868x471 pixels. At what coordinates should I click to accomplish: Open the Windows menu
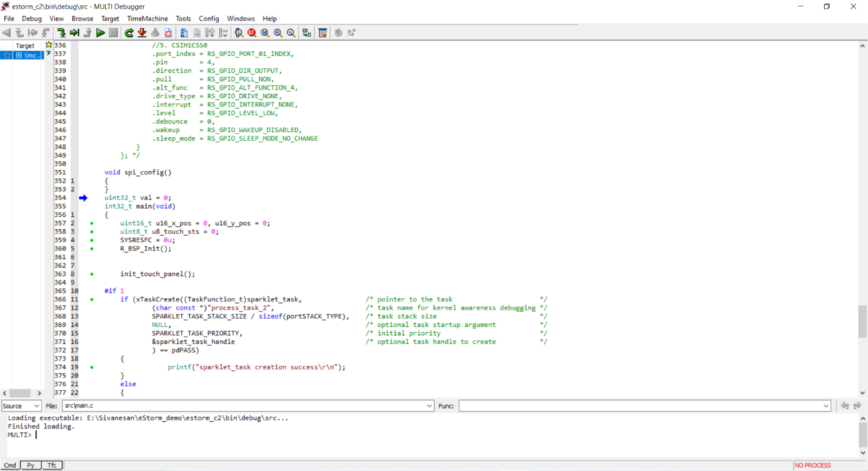[241, 18]
